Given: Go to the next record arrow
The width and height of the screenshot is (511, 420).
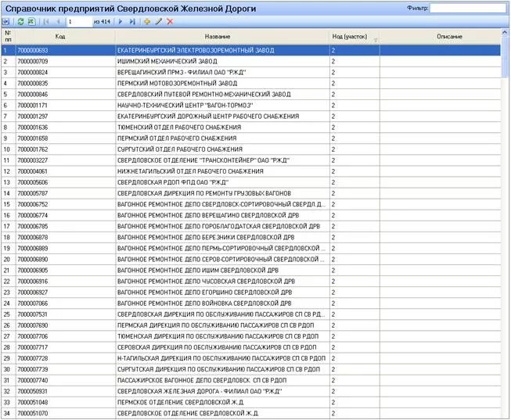Looking at the screenshot, I should tap(121, 22).
